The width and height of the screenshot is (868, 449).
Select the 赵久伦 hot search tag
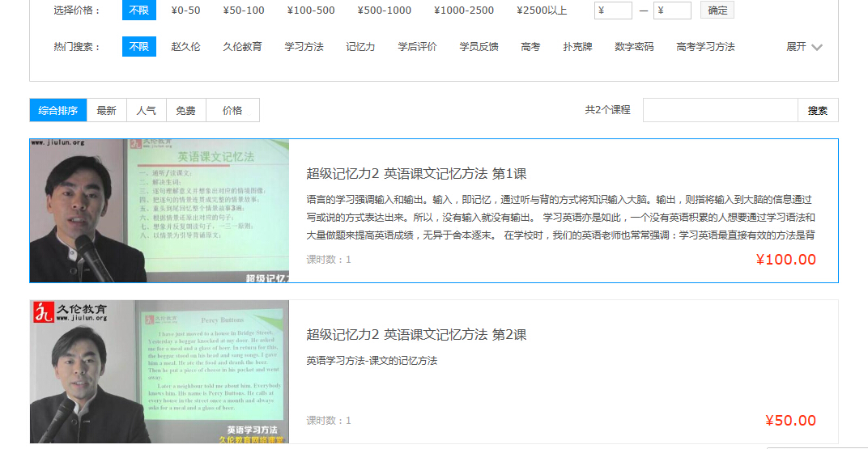click(x=185, y=47)
